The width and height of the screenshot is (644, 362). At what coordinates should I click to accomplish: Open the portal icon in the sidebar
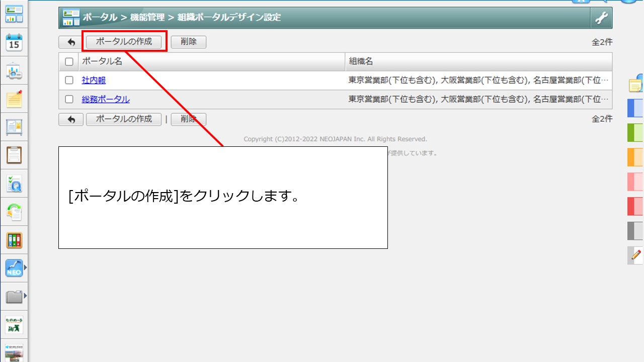14,15
